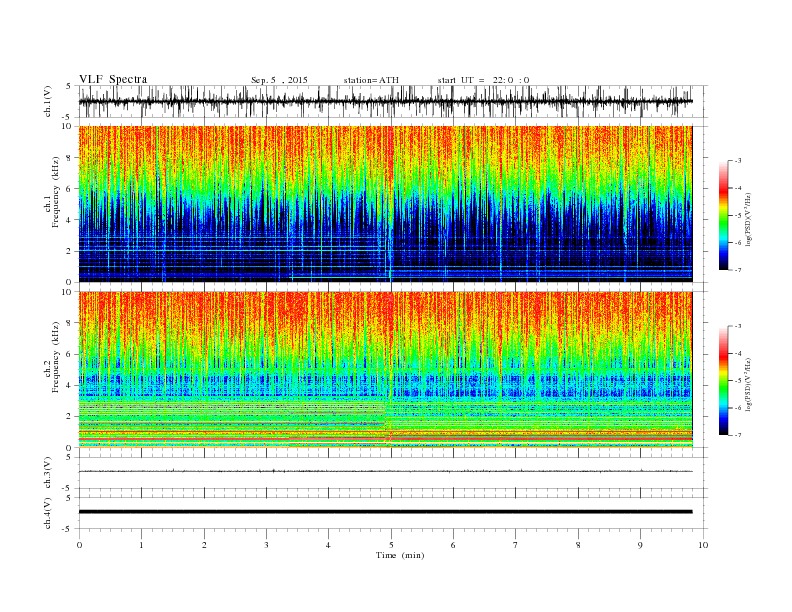Click the "0" tick on the Time axis
Screen dimensions: 792x612
[79, 545]
